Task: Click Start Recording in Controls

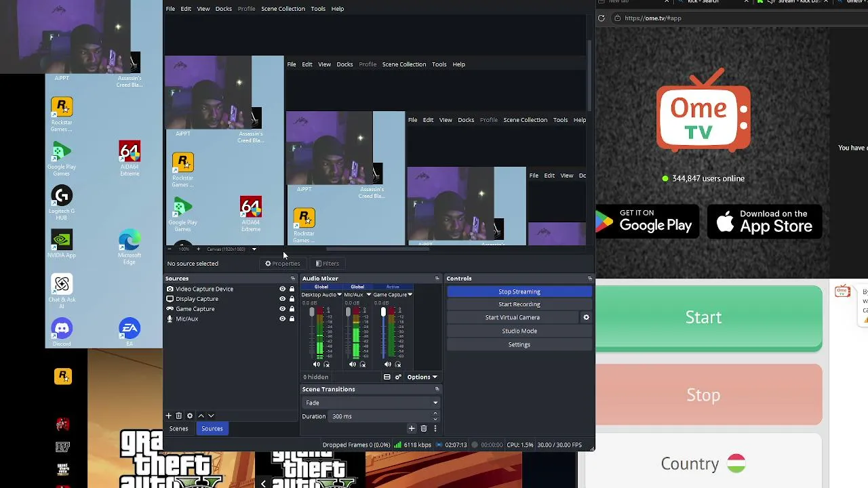Action: [519, 304]
